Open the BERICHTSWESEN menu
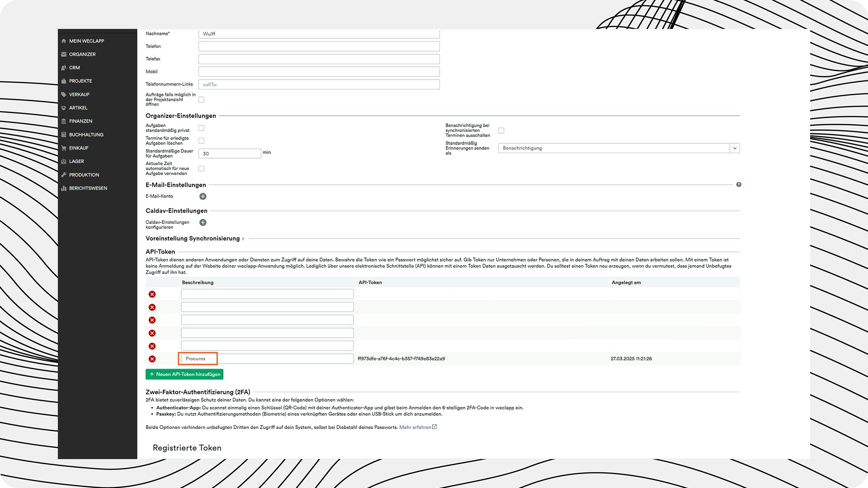Screen dimensions: 868x488 coord(88,188)
